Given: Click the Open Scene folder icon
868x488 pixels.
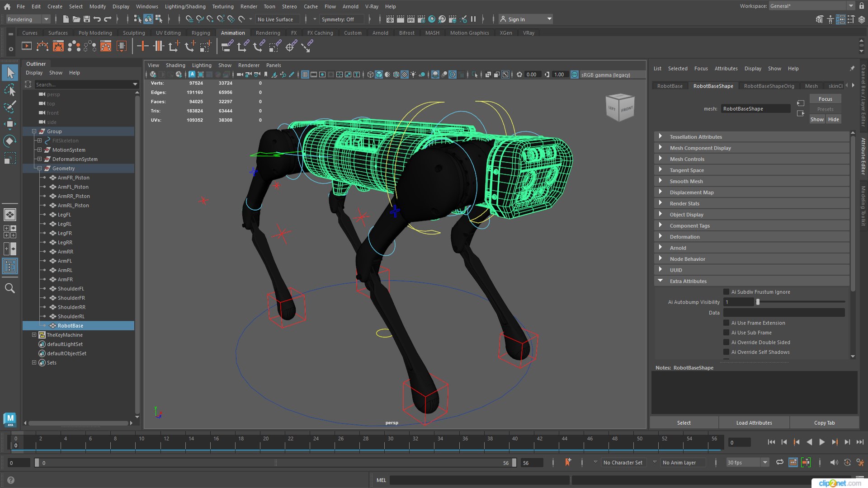Looking at the screenshot, I should tap(76, 19).
